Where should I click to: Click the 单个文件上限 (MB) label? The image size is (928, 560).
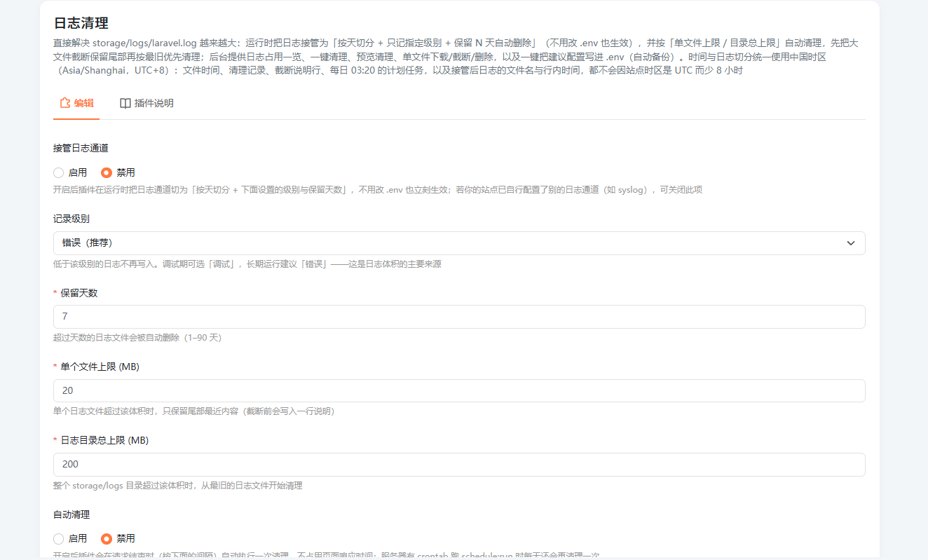coord(100,367)
